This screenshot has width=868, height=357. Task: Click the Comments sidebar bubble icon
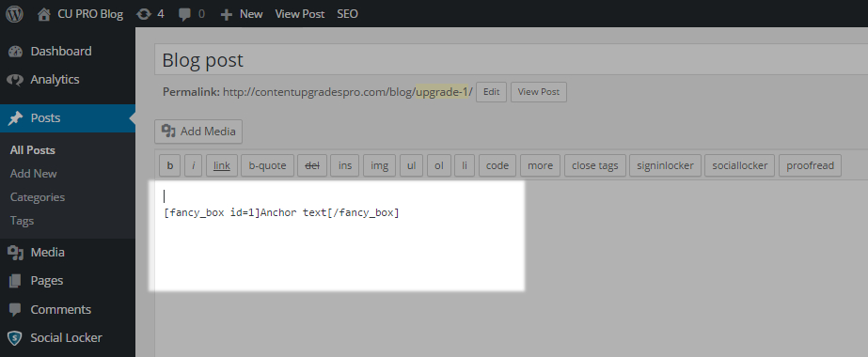[x=15, y=309]
